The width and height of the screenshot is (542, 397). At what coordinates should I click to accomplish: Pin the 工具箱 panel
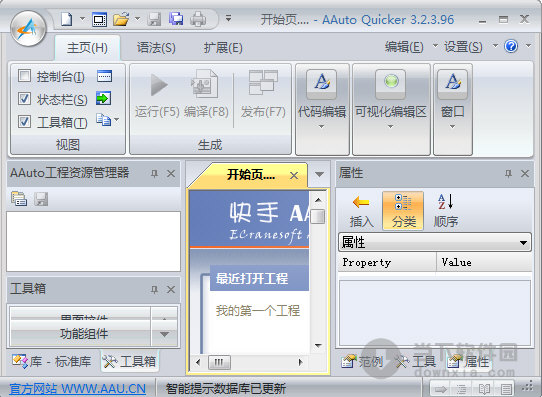coord(154,289)
